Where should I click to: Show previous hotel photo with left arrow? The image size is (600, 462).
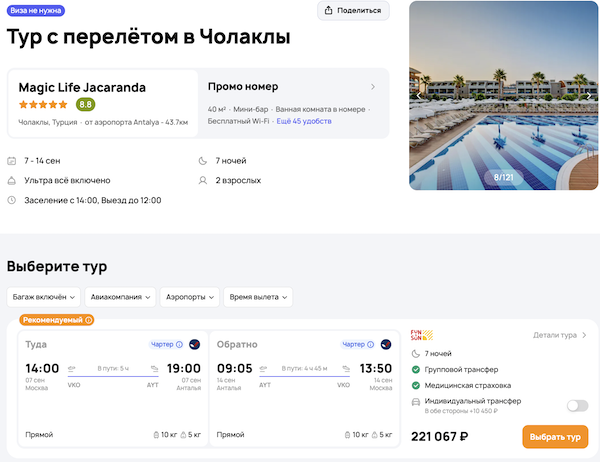coord(419,96)
